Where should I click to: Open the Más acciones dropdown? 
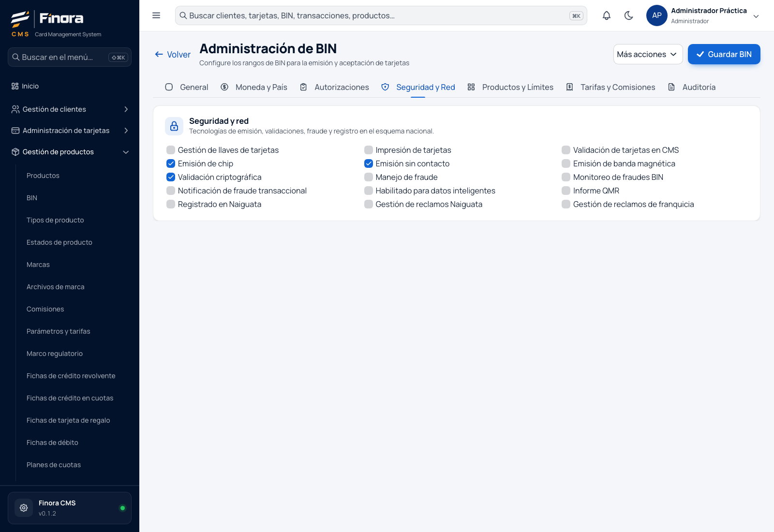(x=648, y=54)
